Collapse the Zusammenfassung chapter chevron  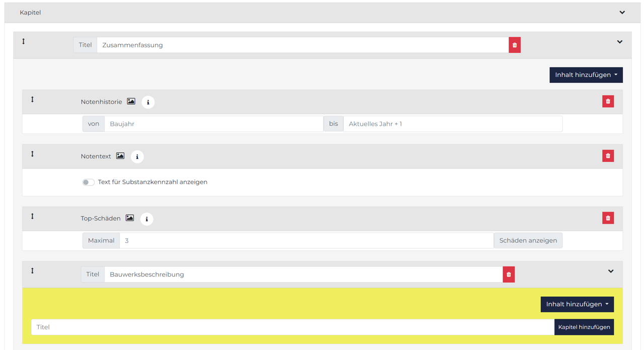[619, 42]
